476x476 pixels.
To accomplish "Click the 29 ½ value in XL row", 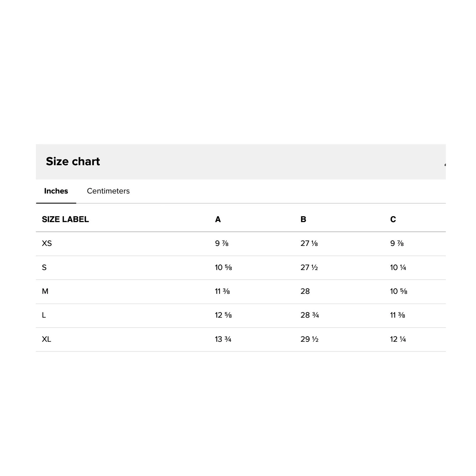I will click(x=309, y=339).
